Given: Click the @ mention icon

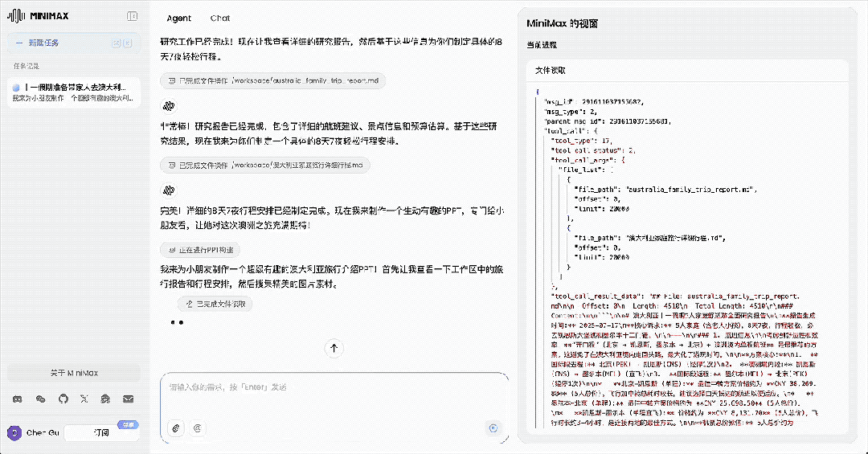Looking at the screenshot, I should point(197,428).
